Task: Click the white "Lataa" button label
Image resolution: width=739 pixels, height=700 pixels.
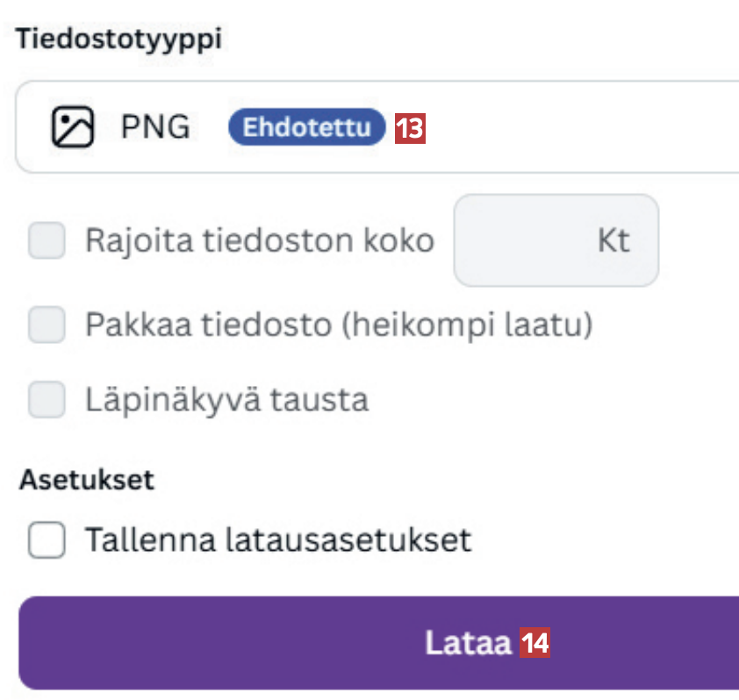Action: point(467,644)
